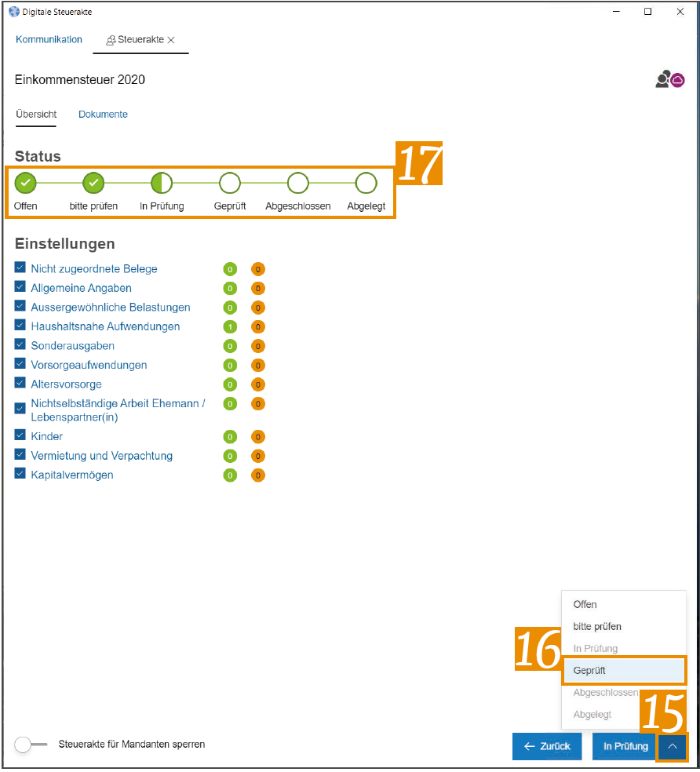This screenshot has width=700, height=772.
Task: Click the 'bitte prüfen' status circle
Action: [x=93, y=183]
